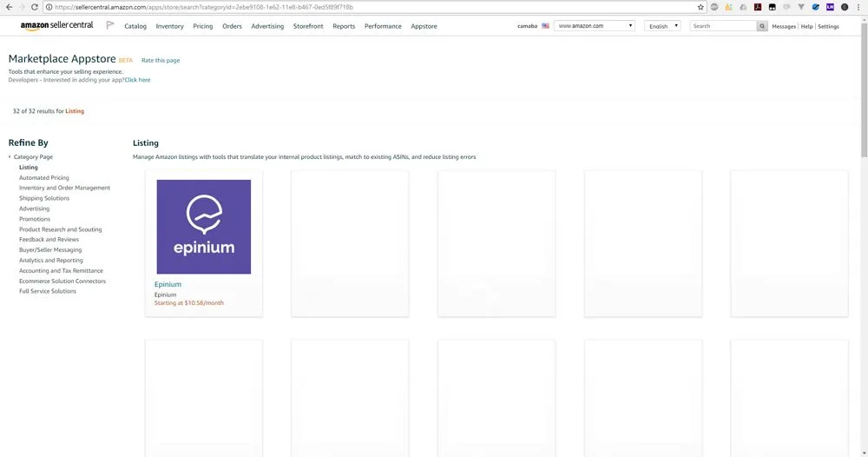Select Listing category in sidebar

[x=29, y=168]
